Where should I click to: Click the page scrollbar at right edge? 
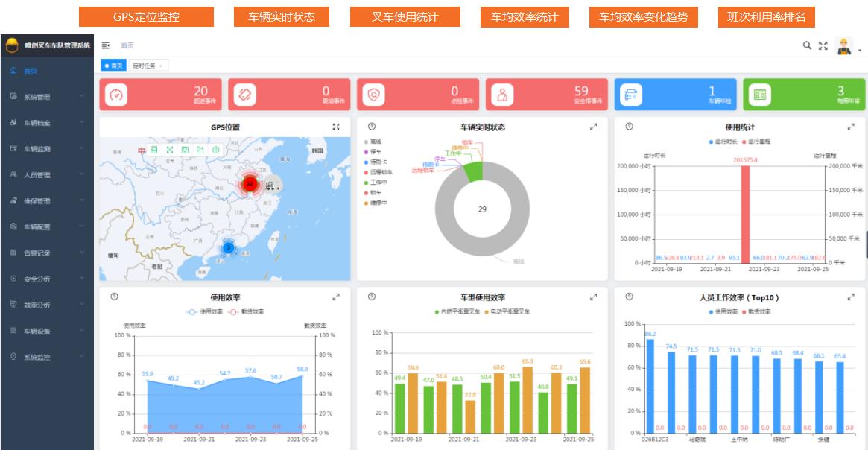point(867,244)
